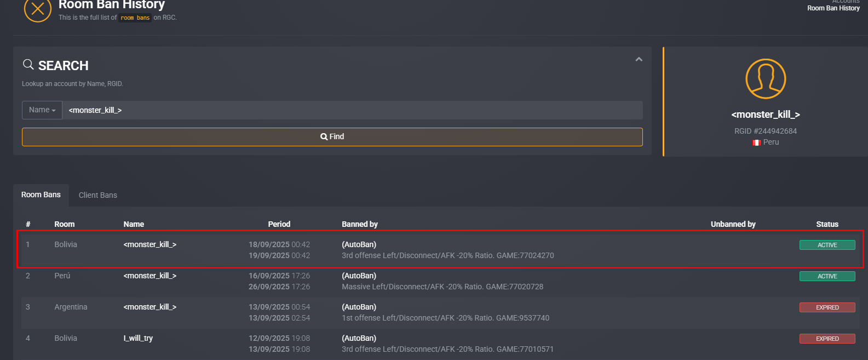868x360 pixels.
Task: Click the EXPIRED badge in the I_will_try row
Action: [x=827, y=339]
